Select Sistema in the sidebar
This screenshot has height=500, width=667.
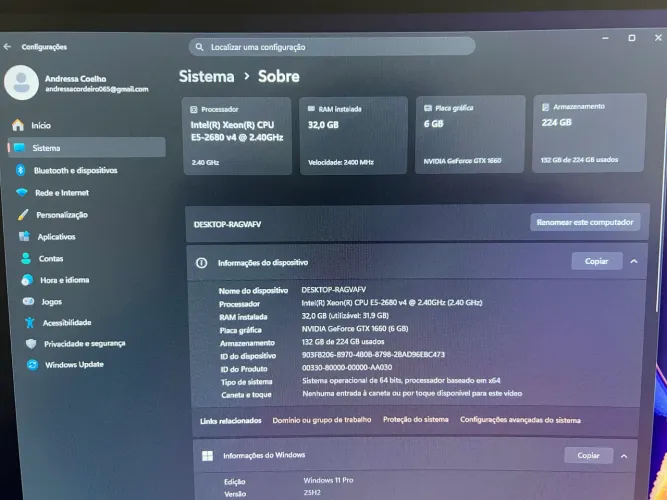click(x=87, y=148)
